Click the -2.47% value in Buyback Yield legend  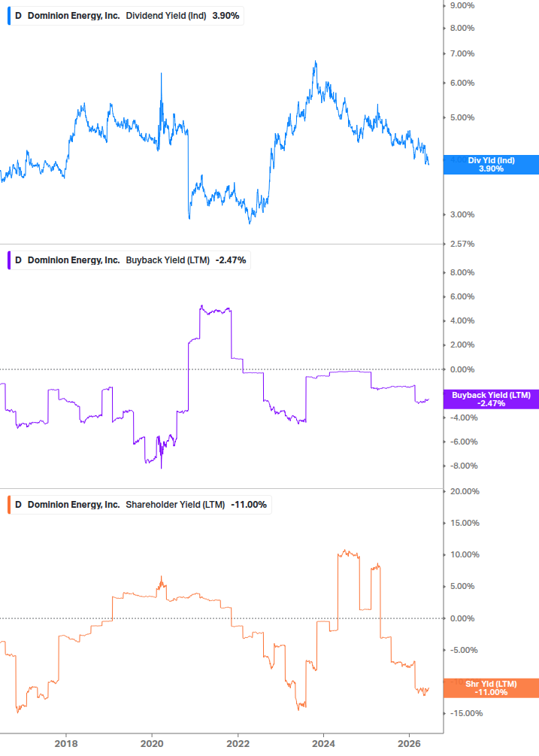point(231,260)
